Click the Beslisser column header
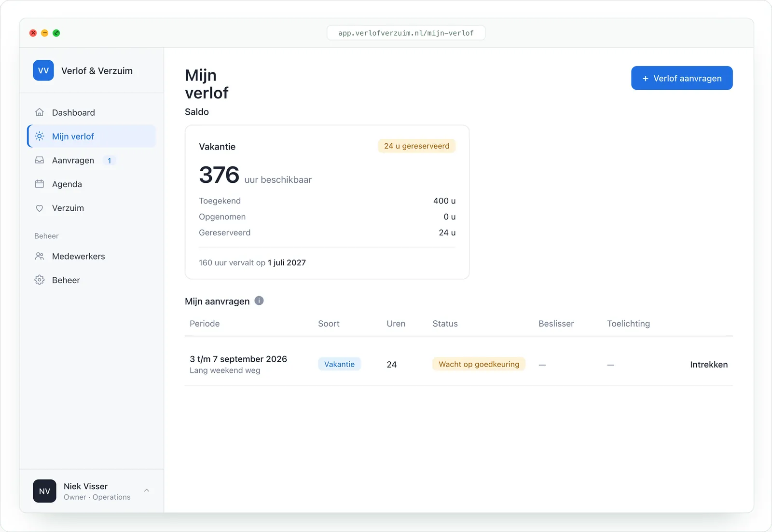Screen dimensions: 772x532 [556, 324]
